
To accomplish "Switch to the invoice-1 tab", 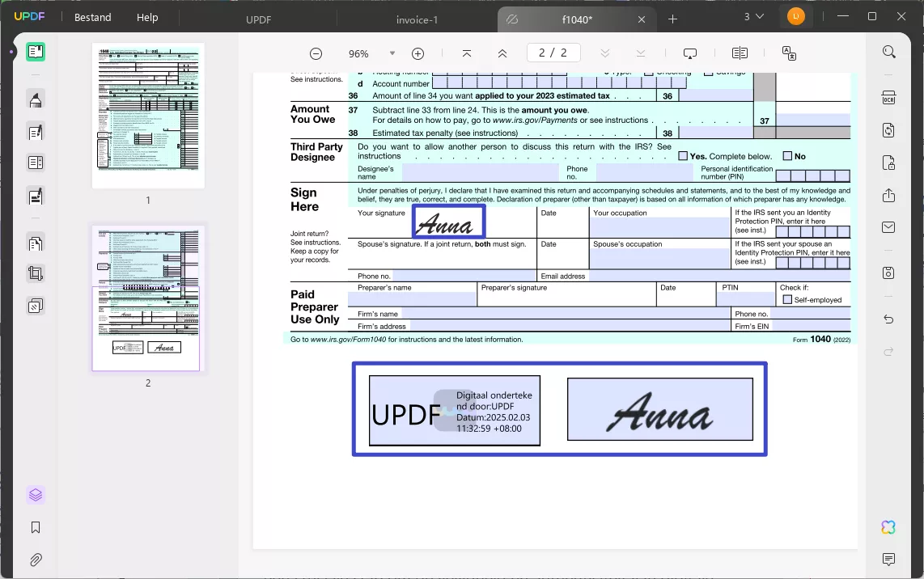I will [x=417, y=19].
